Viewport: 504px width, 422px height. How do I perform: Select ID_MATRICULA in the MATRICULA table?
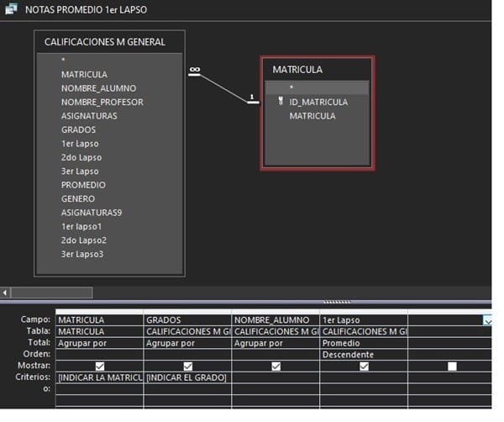(318, 102)
